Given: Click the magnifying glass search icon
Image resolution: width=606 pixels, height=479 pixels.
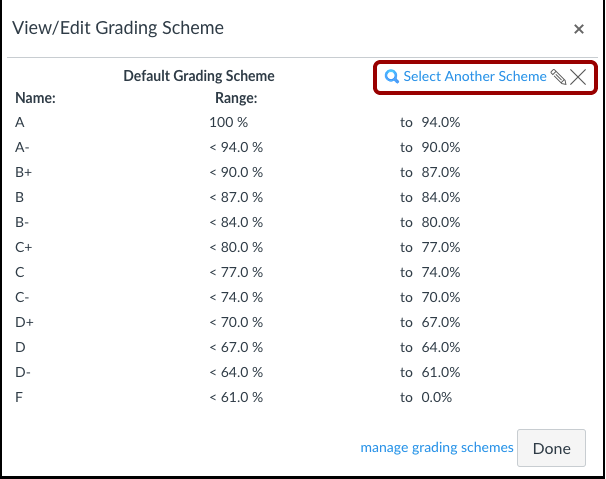Looking at the screenshot, I should 392,77.
